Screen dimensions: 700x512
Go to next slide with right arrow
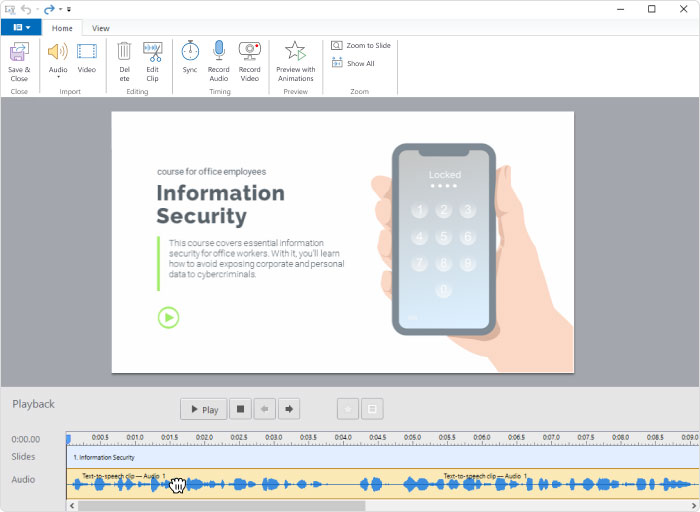(290, 409)
